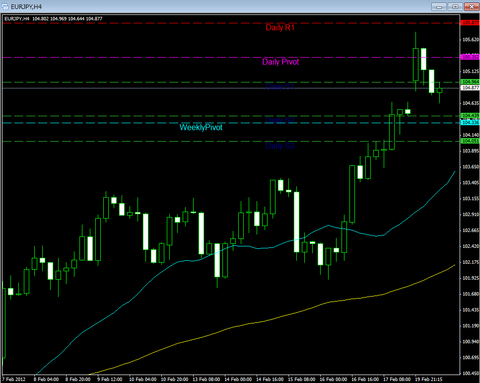Click the 17 Feb 08:00 time label

[x=397, y=379]
